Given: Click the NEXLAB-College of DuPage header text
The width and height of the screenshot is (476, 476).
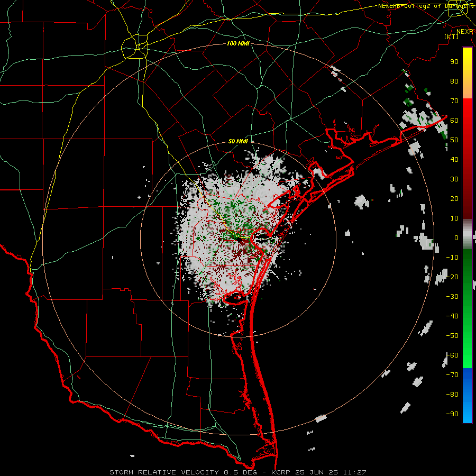Looking at the screenshot, I should click(426, 6).
